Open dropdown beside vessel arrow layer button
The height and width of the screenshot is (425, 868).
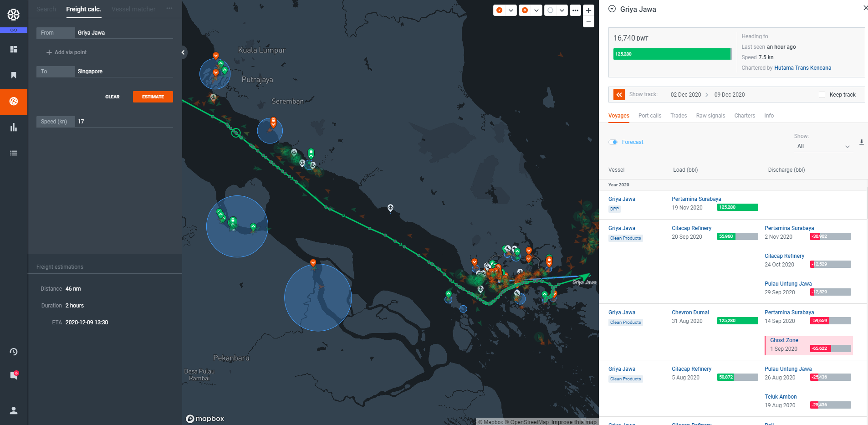511,10
